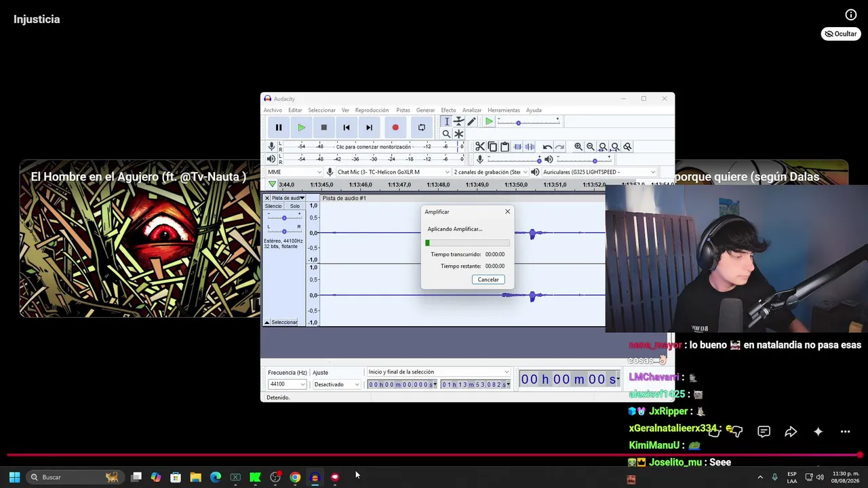Open the Ajuste Desactivado snap dropdown
The image size is (868, 488).
(x=336, y=384)
